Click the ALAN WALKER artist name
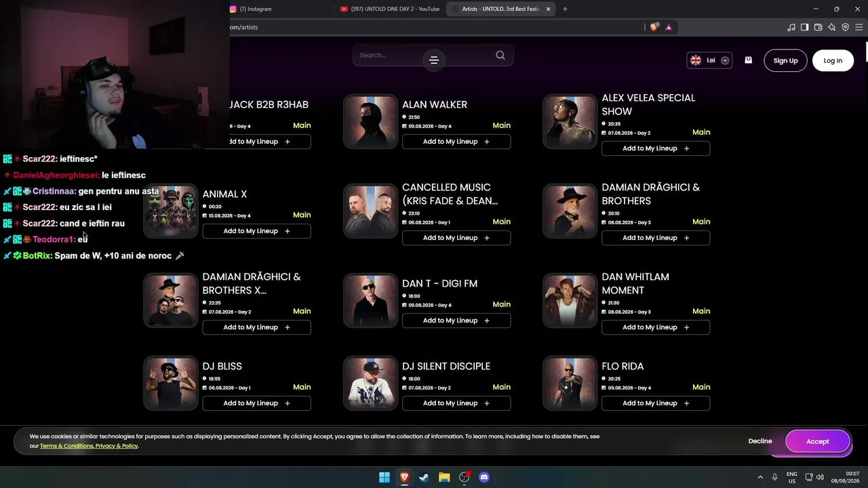 435,104
